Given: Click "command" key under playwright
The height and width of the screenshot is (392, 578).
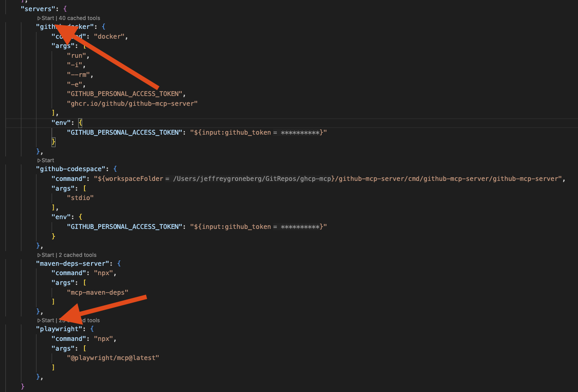Looking at the screenshot, I should pos(68,339).
